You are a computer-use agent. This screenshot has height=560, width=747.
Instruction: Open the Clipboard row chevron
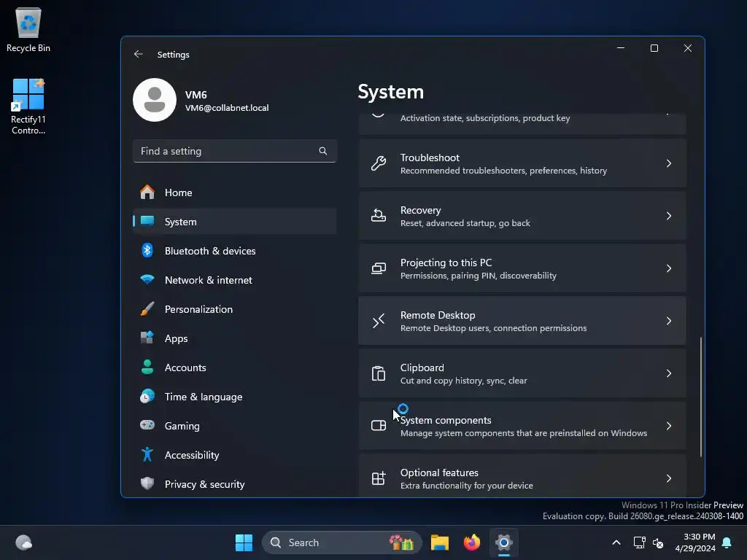[669, 373]
